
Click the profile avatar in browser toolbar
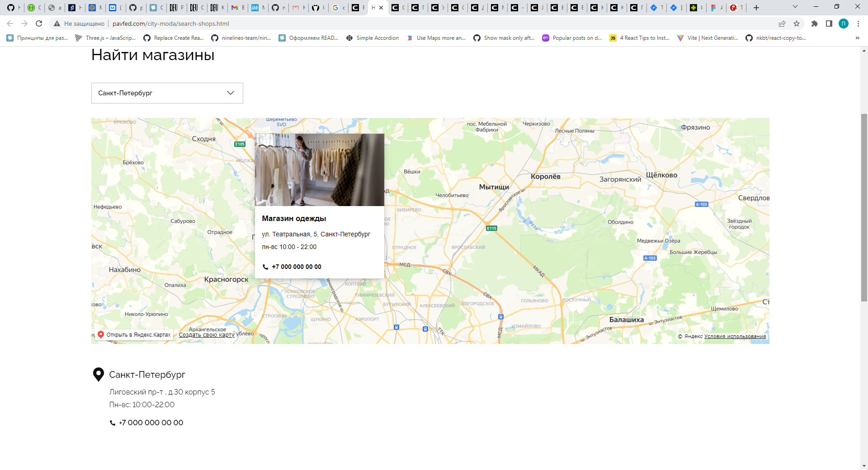(x=844, y=23)
